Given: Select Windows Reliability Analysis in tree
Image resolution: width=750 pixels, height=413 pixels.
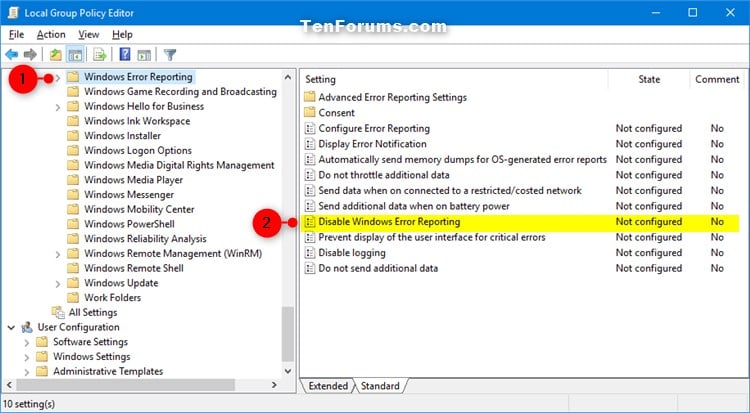Looking at the screenshot, I should pyautogui.click(x=145, y=239).
